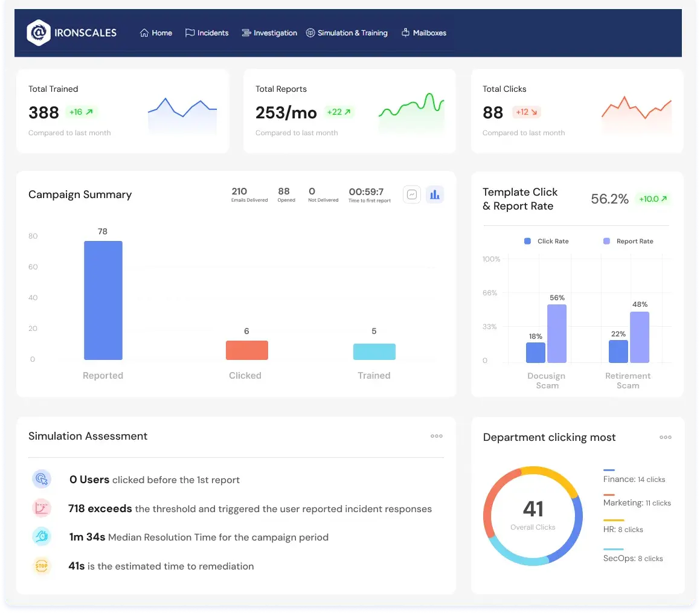The height and width of the screenshot is (613, 700).
Task: Open the Investigation section
Action: tap(269, 33)
